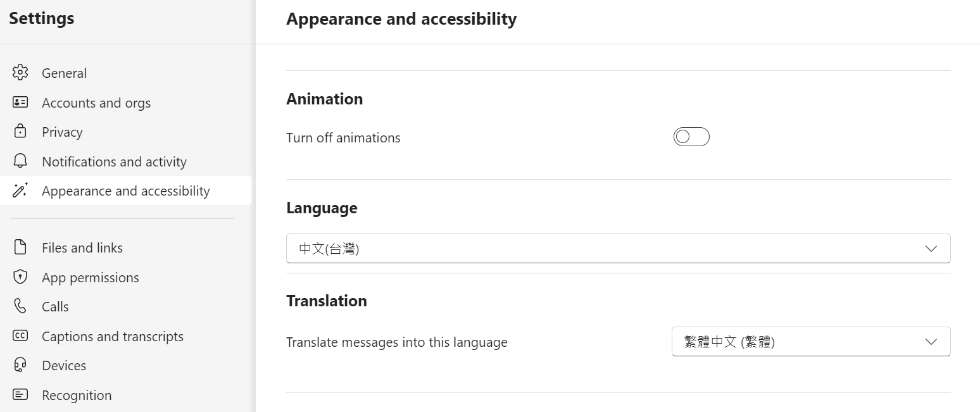Click the Files and links document icon

[x=20, y=247]
